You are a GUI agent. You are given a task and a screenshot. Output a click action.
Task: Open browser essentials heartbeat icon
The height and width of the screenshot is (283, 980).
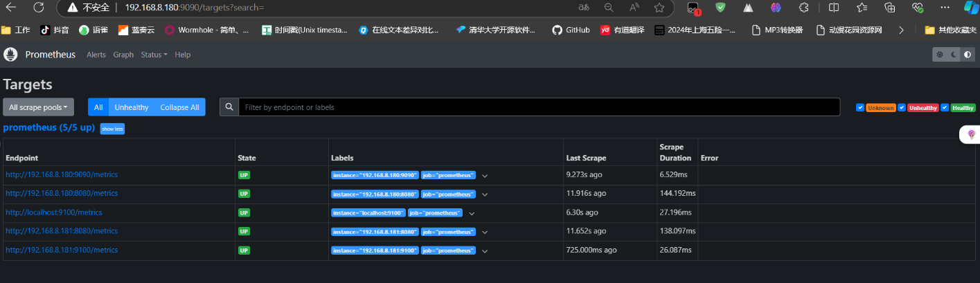coord(918,8)
